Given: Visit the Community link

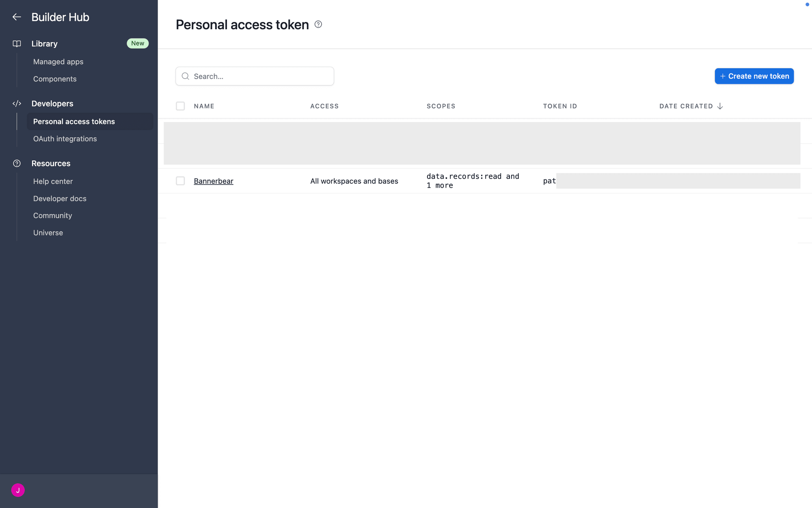Looking at the screenshot, I should (52, 215).
